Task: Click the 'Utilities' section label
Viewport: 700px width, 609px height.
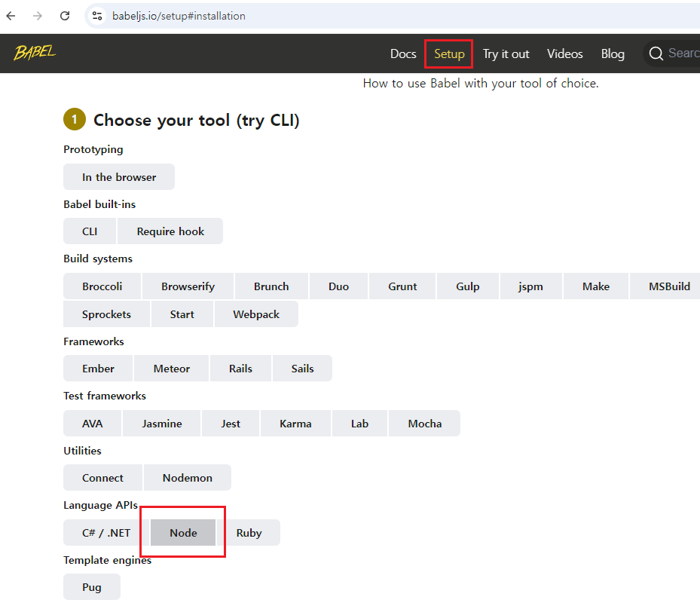Action: tap(82, 451)
